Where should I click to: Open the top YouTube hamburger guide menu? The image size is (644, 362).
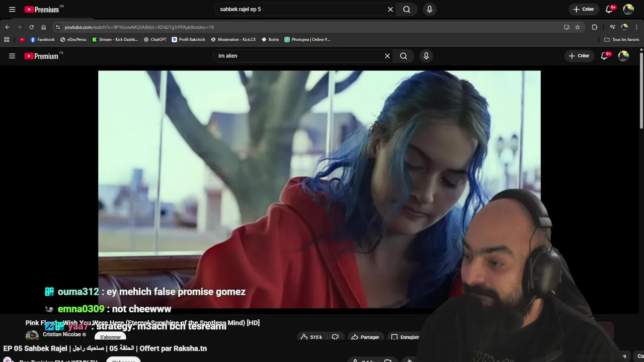click(12, 9)
